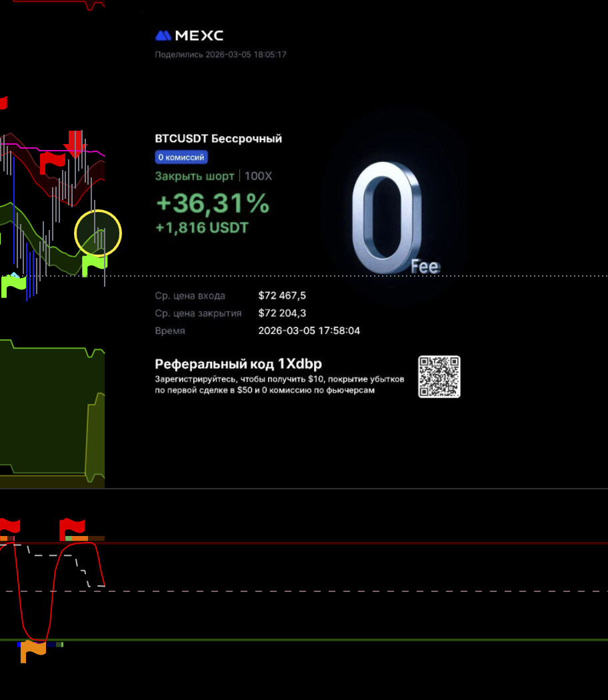
Task: Click the close price $72 204,3
Action: click(x=283, y=313)
